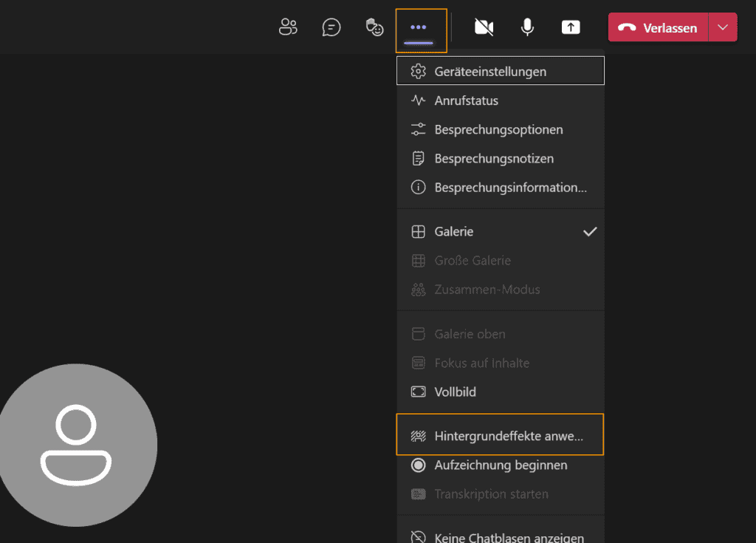Open Besprechungsnotizen
This screenshot has width=756, height=543.
[501, 158]
